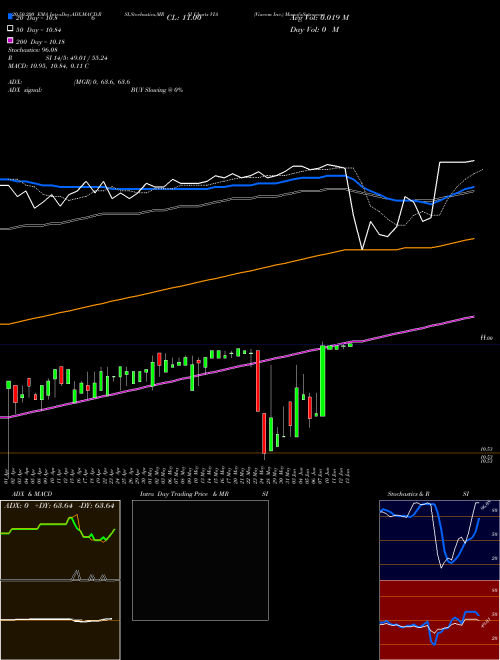Click the empty intraday trading price panel

click(200, 560)
